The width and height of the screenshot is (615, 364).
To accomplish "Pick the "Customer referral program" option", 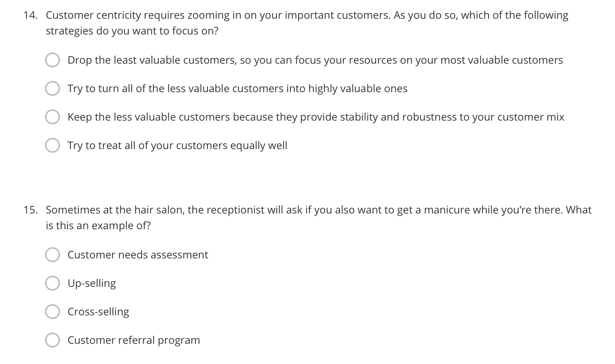I will pyautogui.click(x=52, y=340).
